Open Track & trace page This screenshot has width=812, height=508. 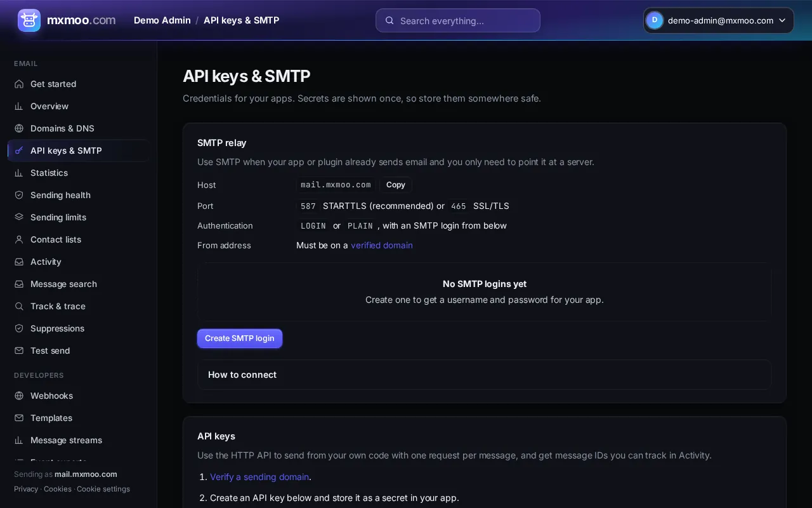tap(79, 306)
